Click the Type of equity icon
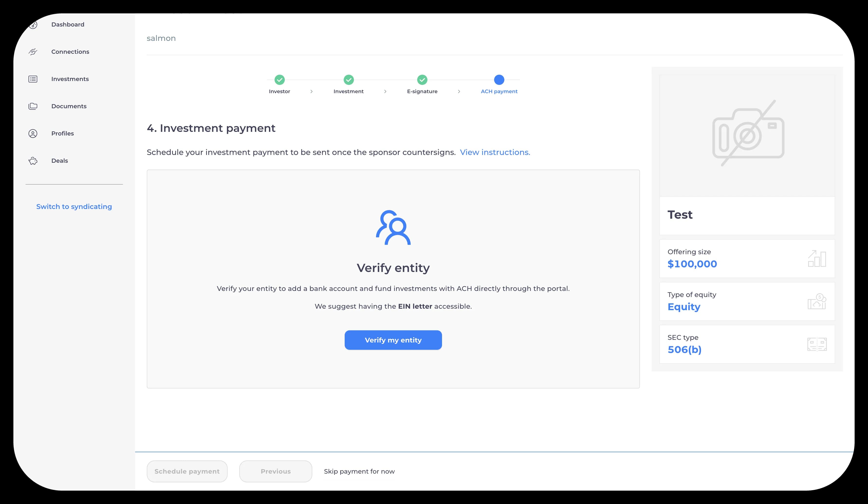Screen dimensions: 868x504 click(x=817, y=302)
